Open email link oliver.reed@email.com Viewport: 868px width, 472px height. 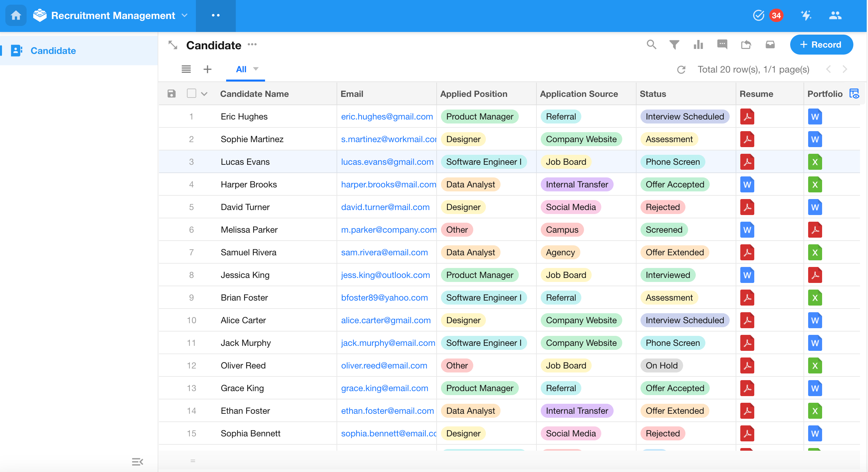(x=384, y=365)
